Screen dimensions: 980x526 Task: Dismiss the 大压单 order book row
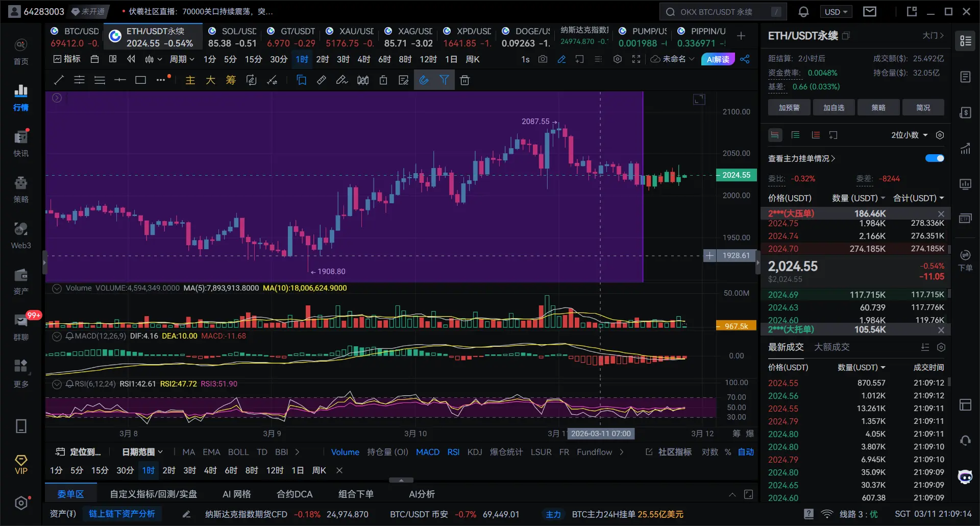[941, 214]
